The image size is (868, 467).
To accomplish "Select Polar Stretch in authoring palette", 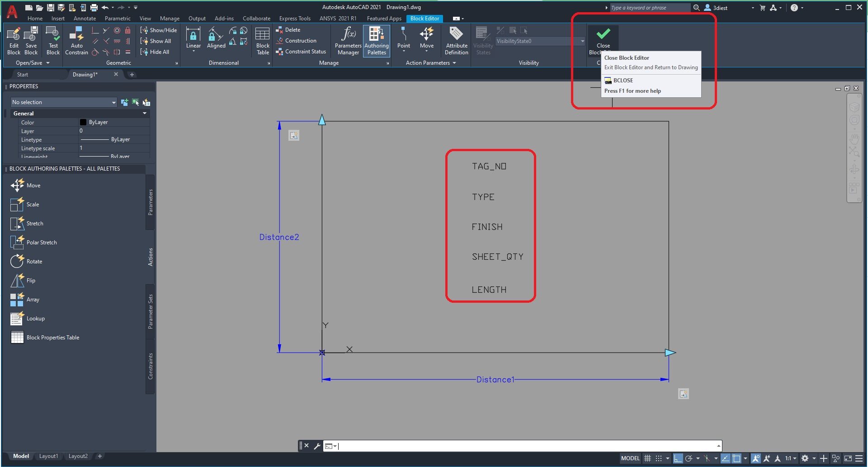I will tap(34, 243).
